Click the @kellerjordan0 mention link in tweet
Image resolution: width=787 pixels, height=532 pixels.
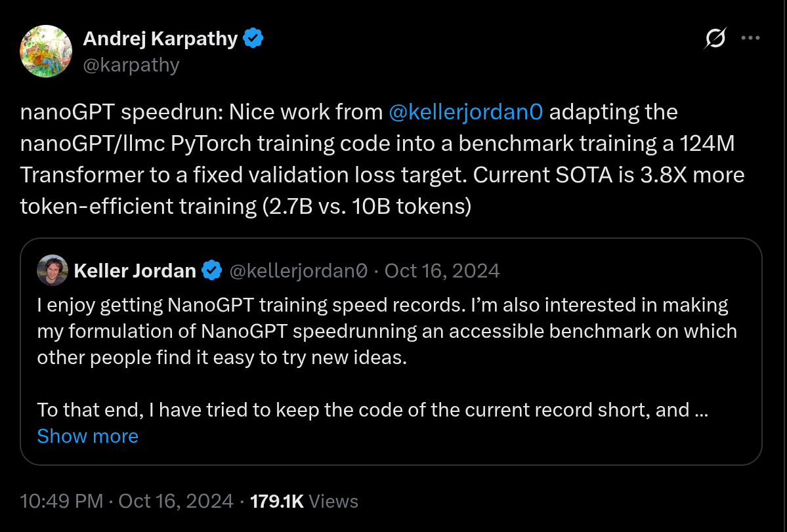point(466,112)
